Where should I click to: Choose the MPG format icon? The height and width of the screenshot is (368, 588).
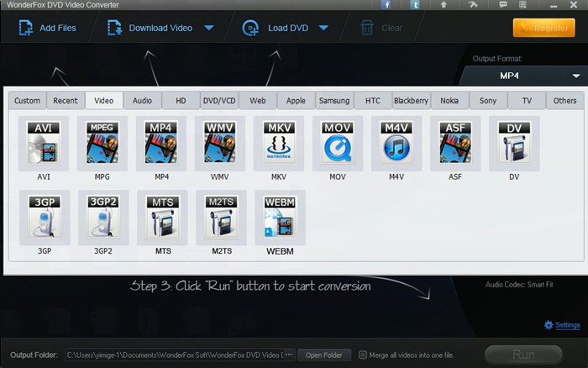point(102,144)
